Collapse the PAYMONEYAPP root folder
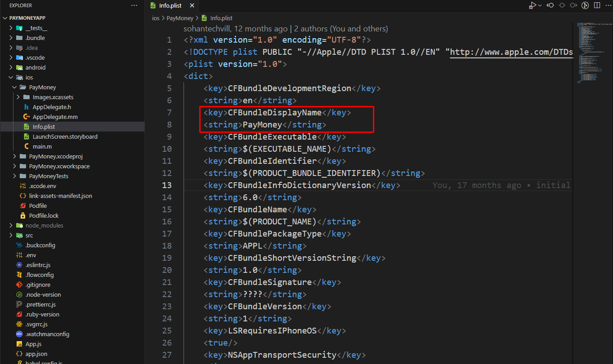The image size is (613, 364). coord(5,18)
